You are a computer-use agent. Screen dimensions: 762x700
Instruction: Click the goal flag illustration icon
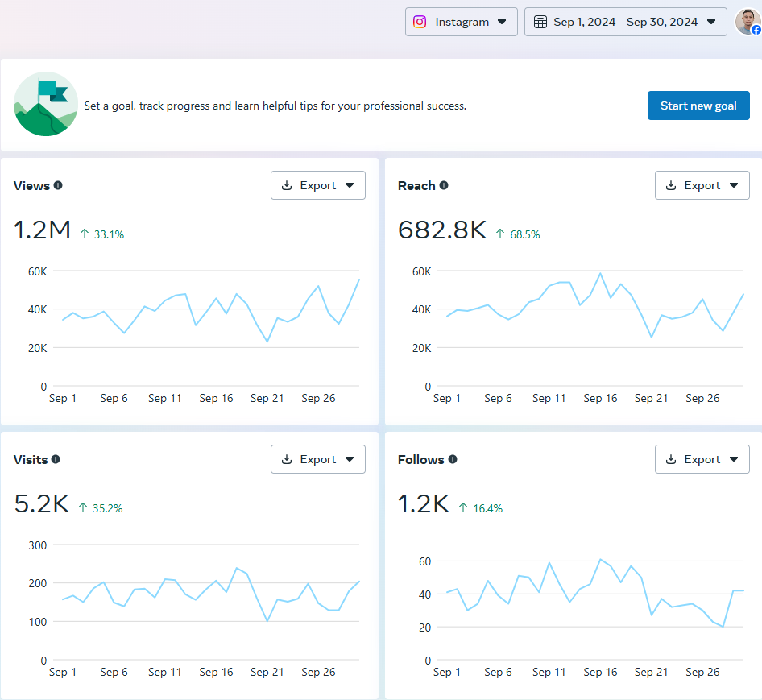click(46, 105)
